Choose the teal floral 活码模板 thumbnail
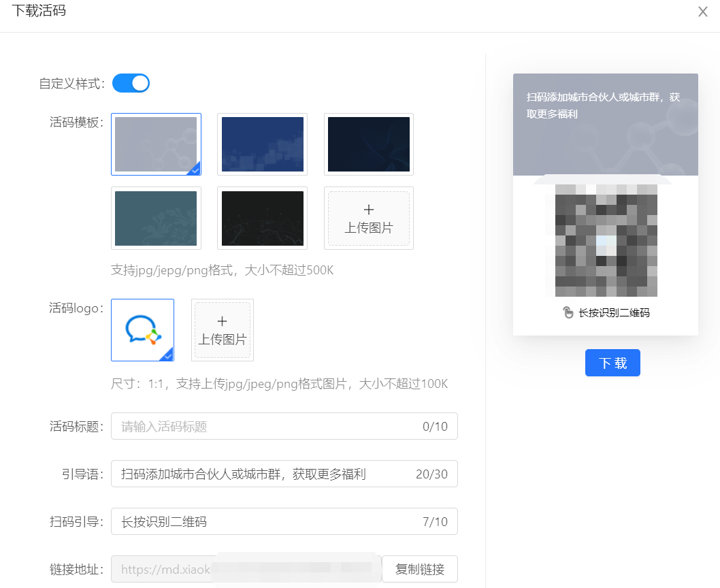Screen dimensions: 720x588 (156, 218)
